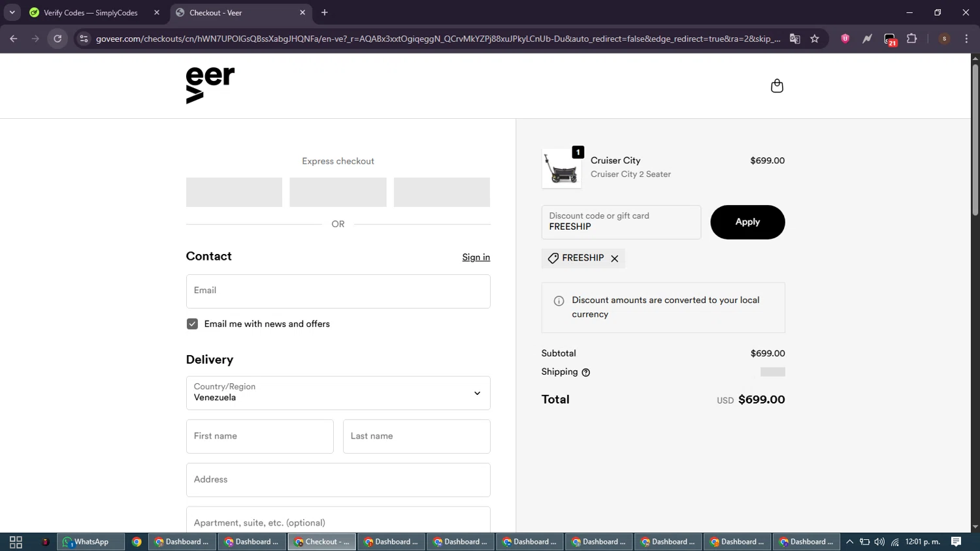Show hidden system tray icons
Image resolution: width=980 pixels, height=551 pixels.
point(849,542)
